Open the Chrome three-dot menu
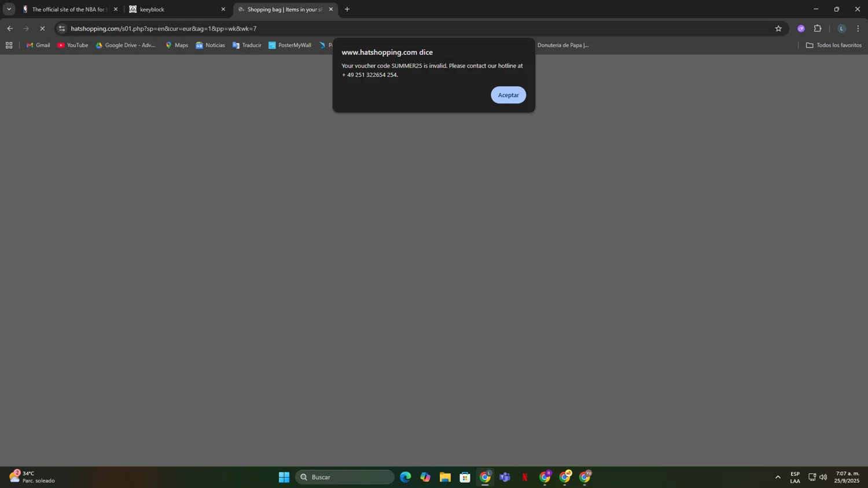This screenshot has width=868, height=488. pos(858,28)
